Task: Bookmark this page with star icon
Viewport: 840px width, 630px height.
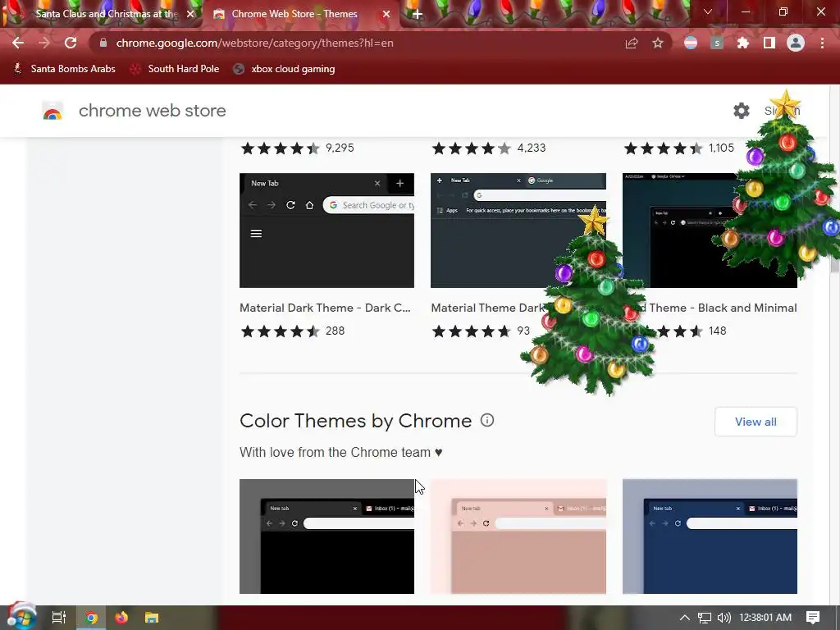Action: 658,43
